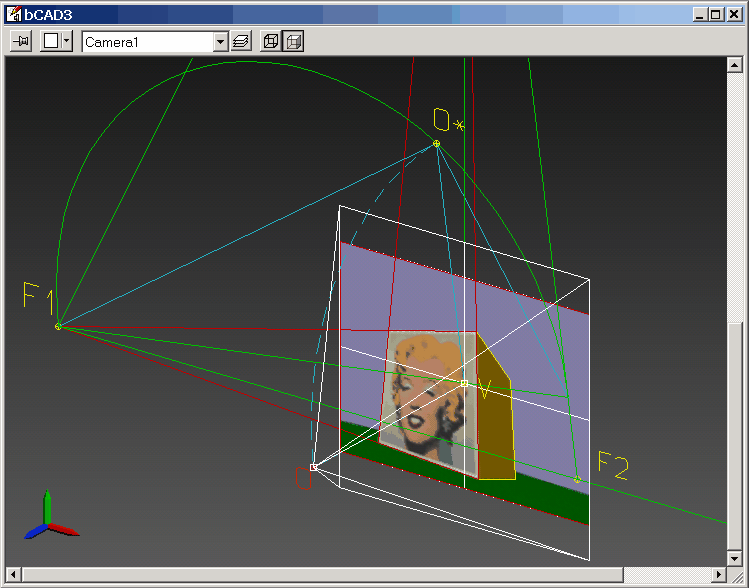Click the Marilyn portrait texture image
This screenshot has width=749, height=588.
pyautogui.click(x=428, y=404)
